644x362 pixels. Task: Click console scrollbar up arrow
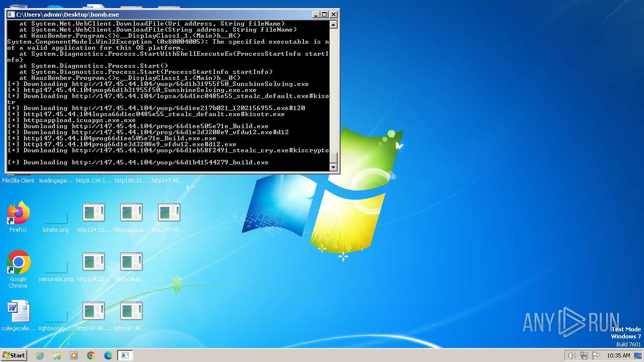333,24
